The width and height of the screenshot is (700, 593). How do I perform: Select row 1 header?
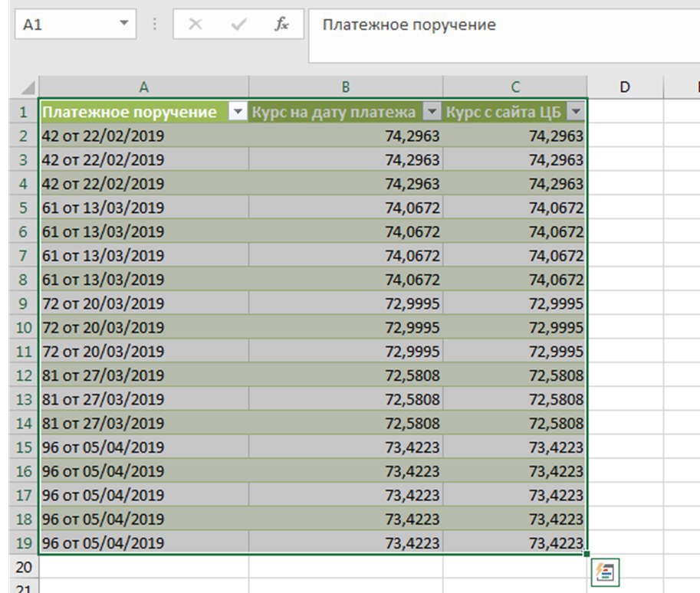[24, 112]
